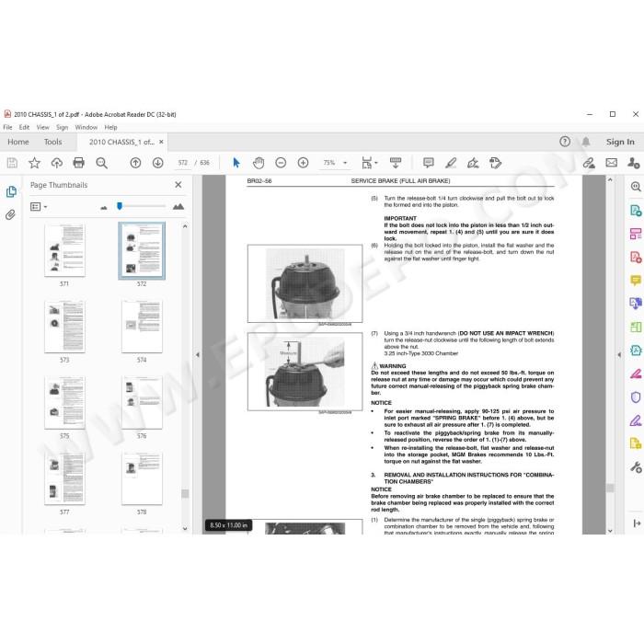Screen dimensions: 644x644
Task: Add a sticky note comment
Action: (x=429, y=163)
